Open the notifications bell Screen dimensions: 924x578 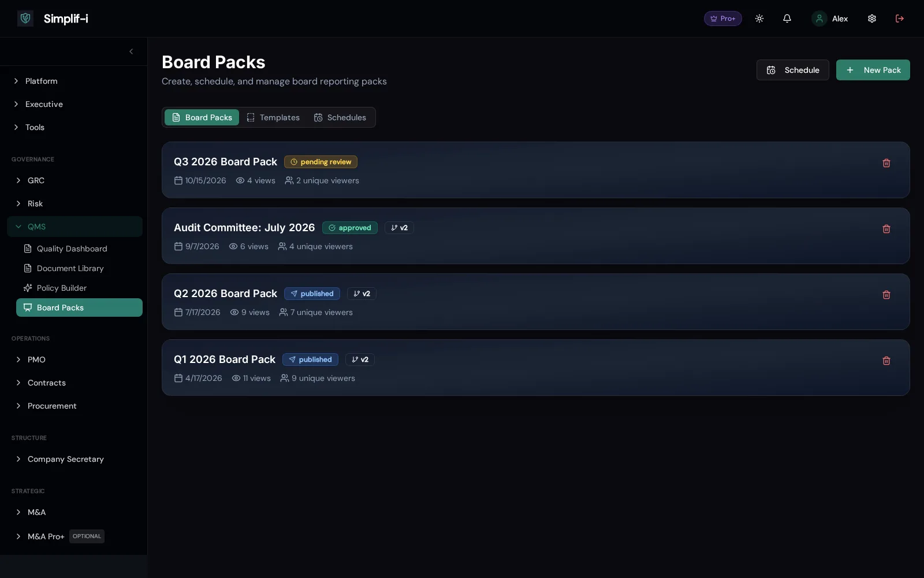[787, 18]
